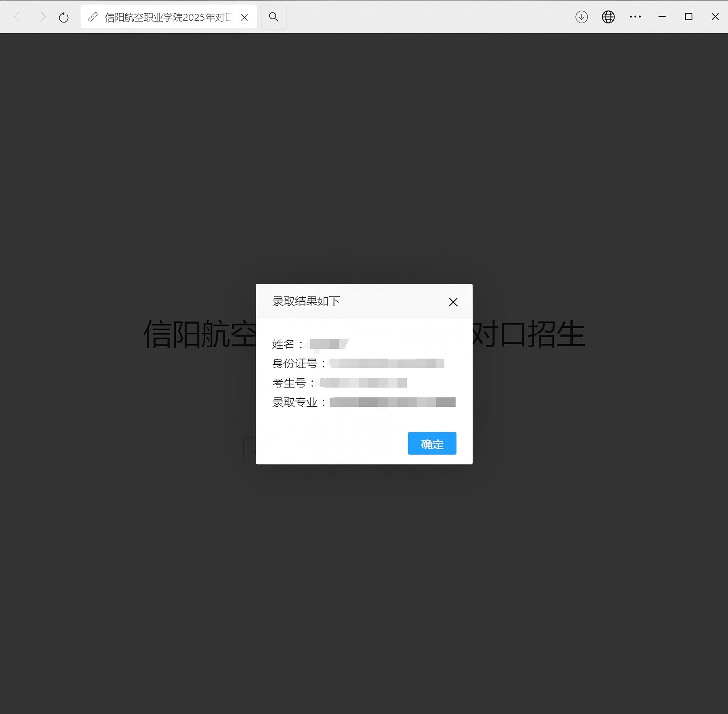
Task: Minimize the browser window
Action: coord(662,17)
